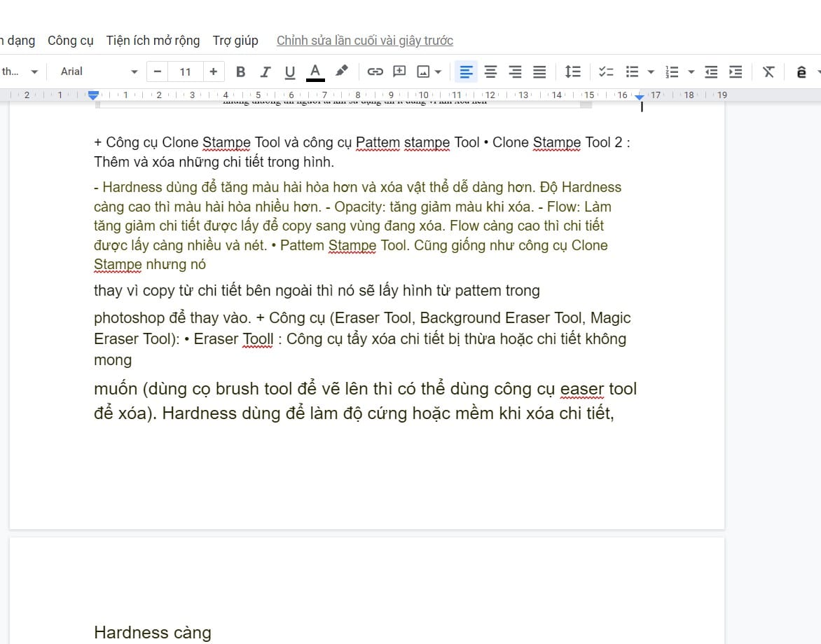Open the Tiện ích mở rộng menu
The width and height of the screenshot is (821, 644).
153,41
